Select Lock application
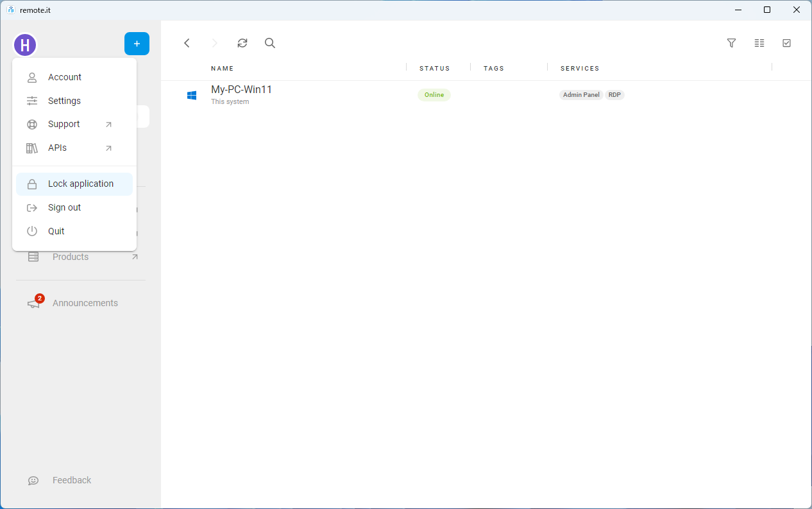 pyautogui.click(x=74, y=184)
